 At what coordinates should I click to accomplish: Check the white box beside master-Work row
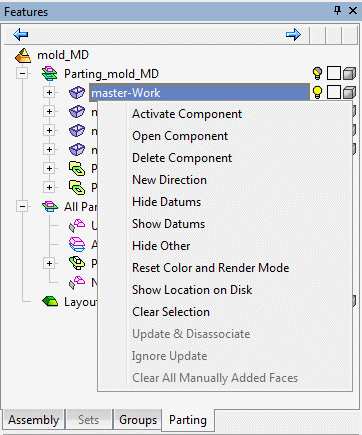point(334,92)
